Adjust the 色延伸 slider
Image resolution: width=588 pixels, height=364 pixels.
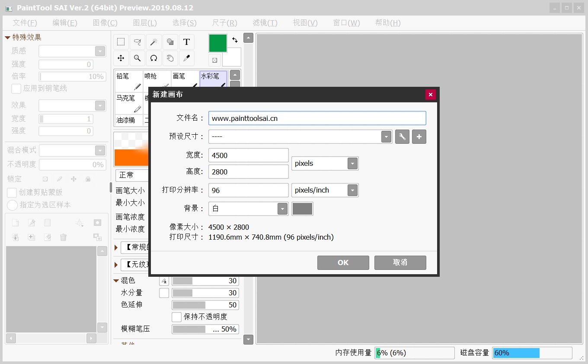click(205, 305)
